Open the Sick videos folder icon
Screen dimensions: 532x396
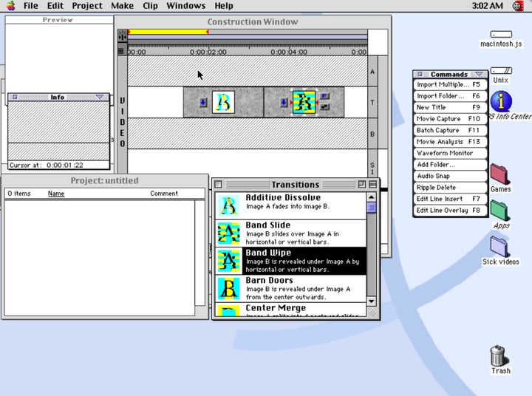[500, 247]
